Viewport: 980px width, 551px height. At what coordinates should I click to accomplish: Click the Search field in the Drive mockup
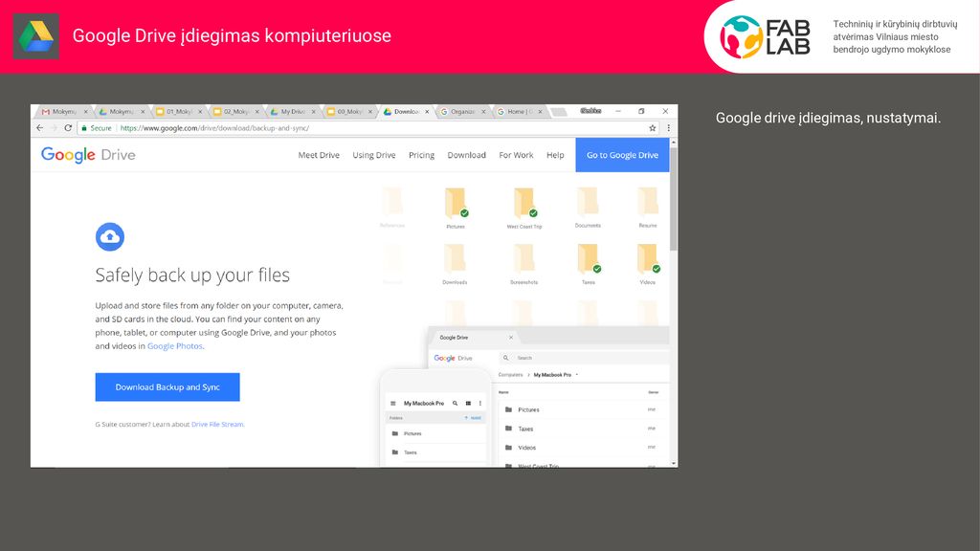[x=585, y=358]
